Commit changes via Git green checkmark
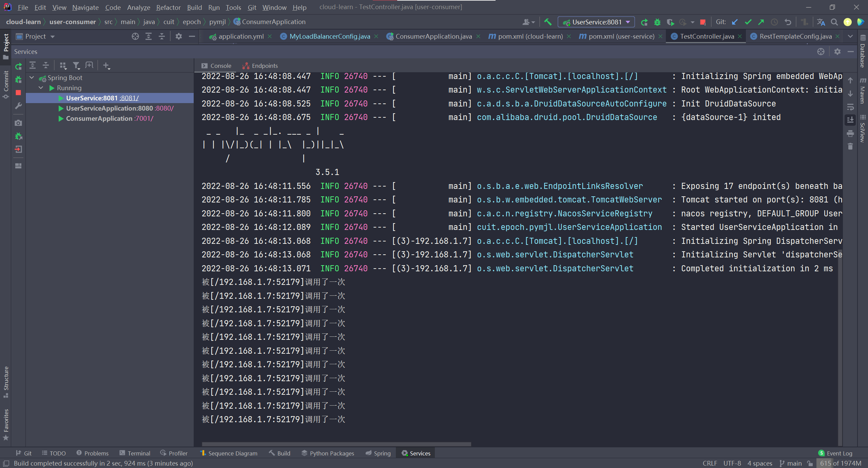 (748, 22)
